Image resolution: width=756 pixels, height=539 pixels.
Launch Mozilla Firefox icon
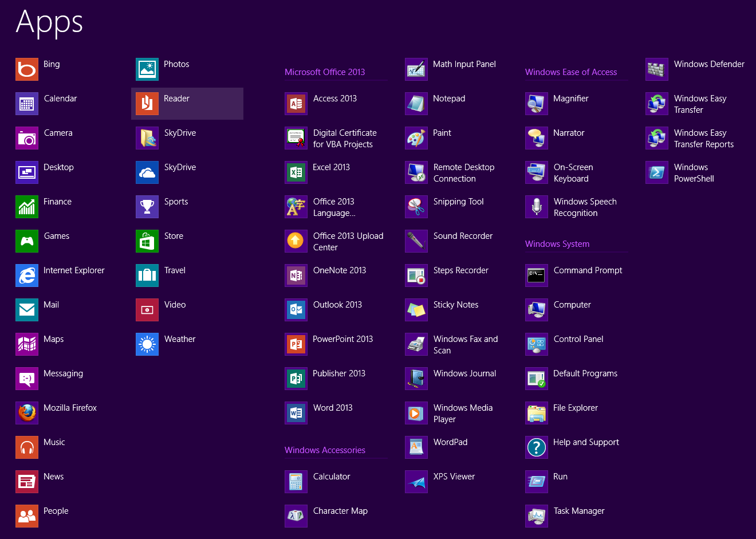pyautogui.click(x=27, y=413)
